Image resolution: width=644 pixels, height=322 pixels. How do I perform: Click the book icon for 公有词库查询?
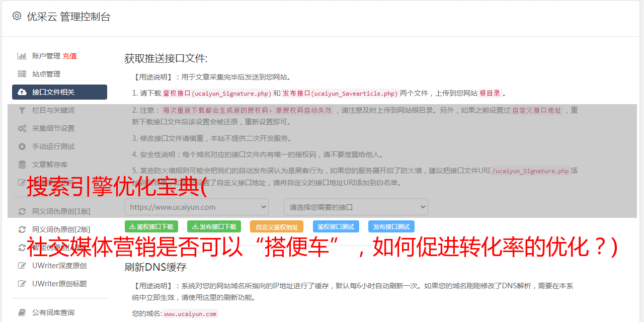coord(22,312)
